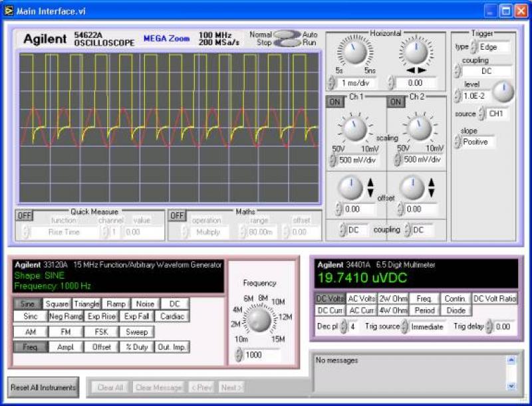Toggle Stop/Run acquisition switch

coord(287,43)
